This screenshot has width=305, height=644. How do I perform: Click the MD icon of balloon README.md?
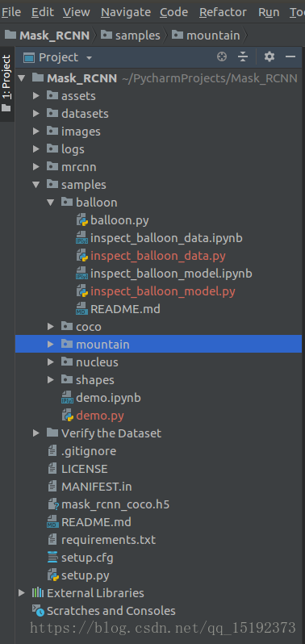[81, 309]
